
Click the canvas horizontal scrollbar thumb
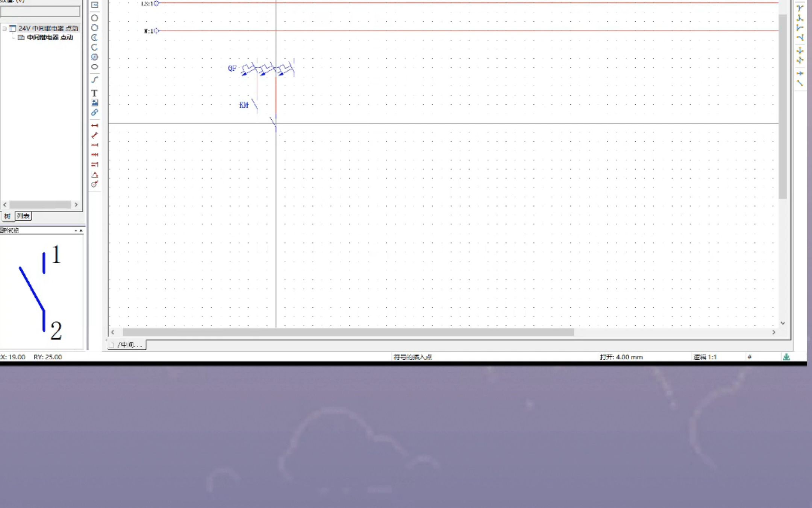(x=348, y=332)
